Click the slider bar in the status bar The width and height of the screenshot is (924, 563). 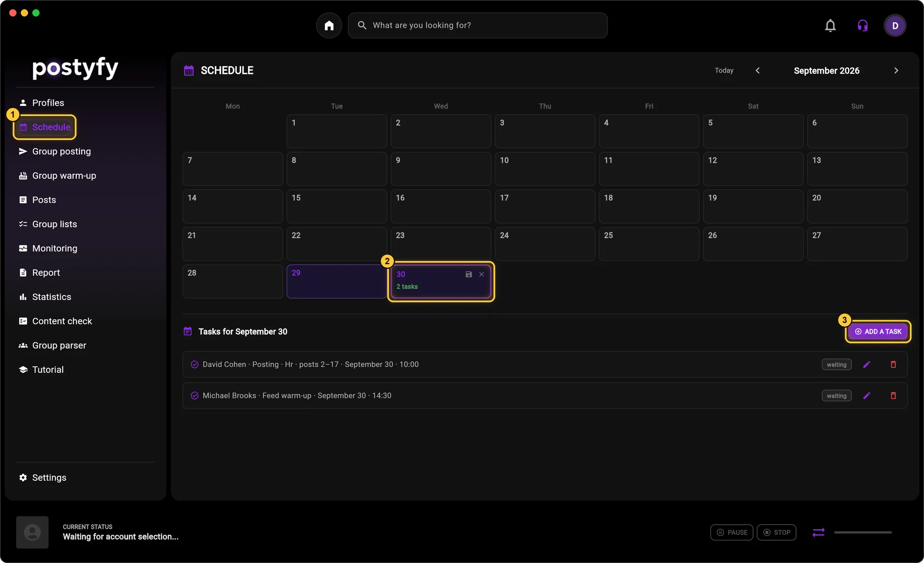point(863,533)
